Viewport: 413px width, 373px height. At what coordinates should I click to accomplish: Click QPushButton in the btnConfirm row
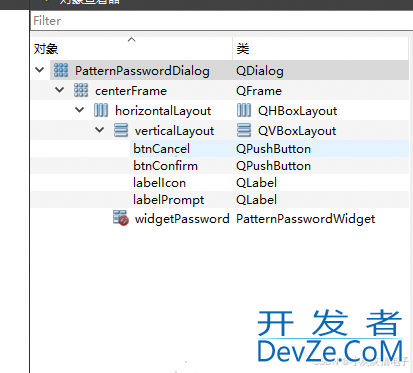click(273, 166)
